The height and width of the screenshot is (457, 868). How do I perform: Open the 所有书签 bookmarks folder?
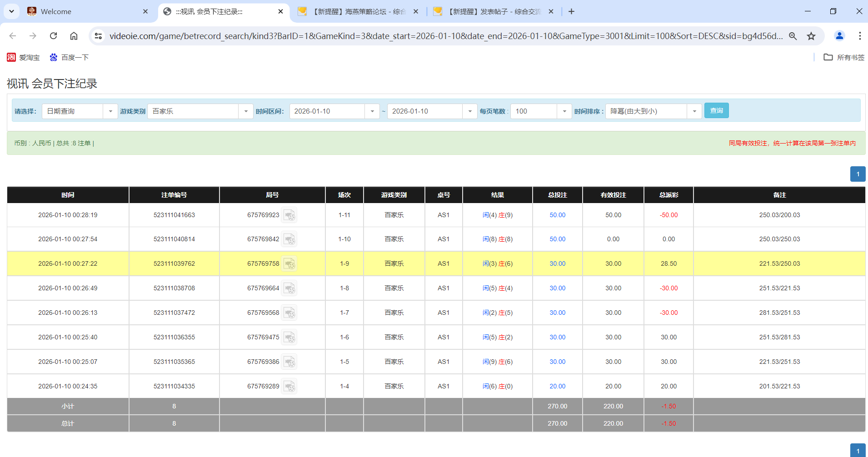point(843,57)
